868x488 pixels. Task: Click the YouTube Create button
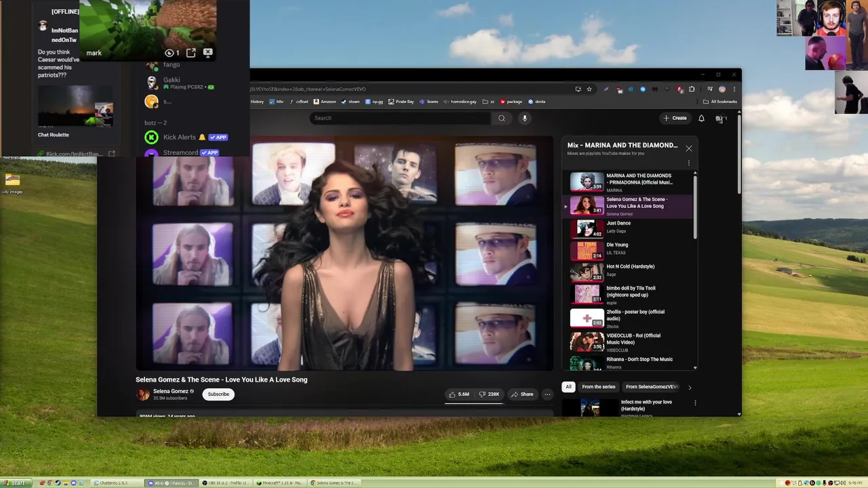(675, 118)
